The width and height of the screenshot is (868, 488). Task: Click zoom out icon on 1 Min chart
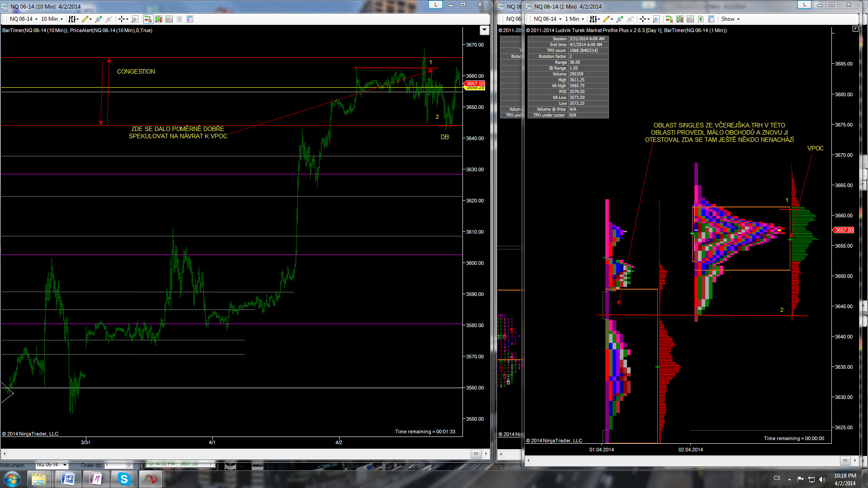(630, 19)
